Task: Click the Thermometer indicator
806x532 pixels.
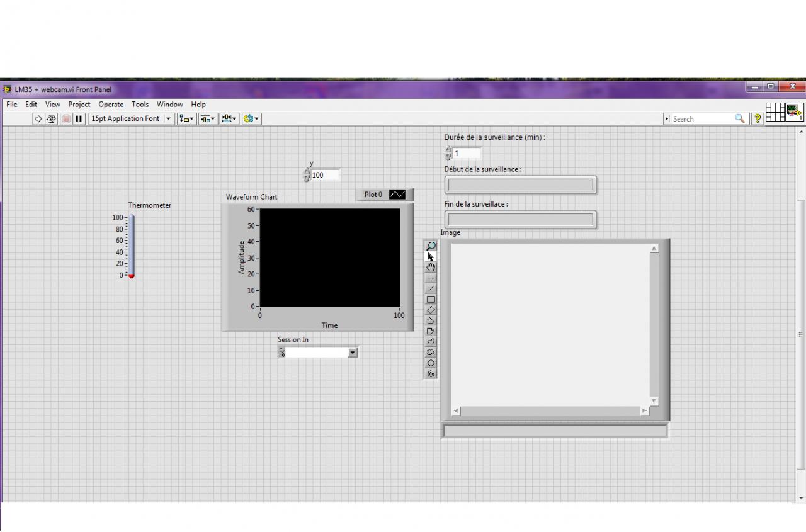Action: (x=132, y=246)
